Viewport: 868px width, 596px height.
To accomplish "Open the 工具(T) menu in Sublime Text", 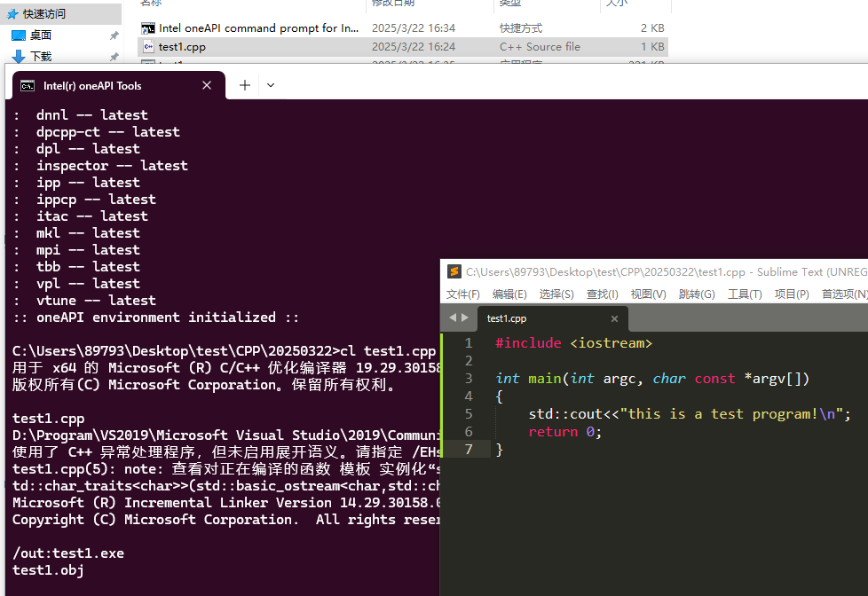I will click(x=745, y=294).
